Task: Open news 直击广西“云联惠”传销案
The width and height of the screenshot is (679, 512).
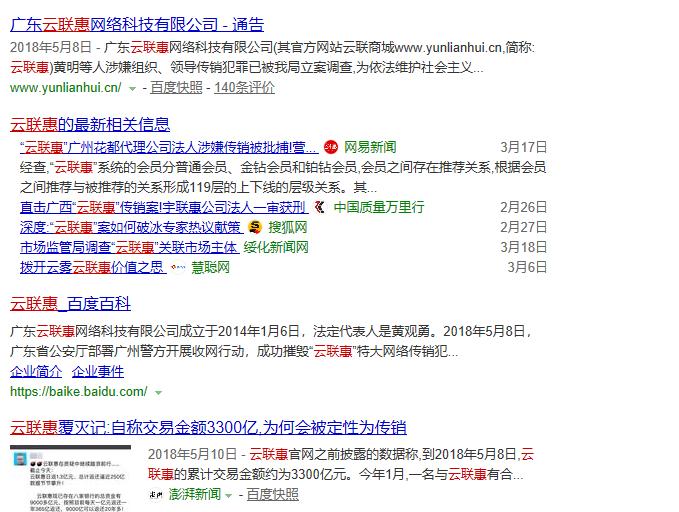Action: point(164,207)
